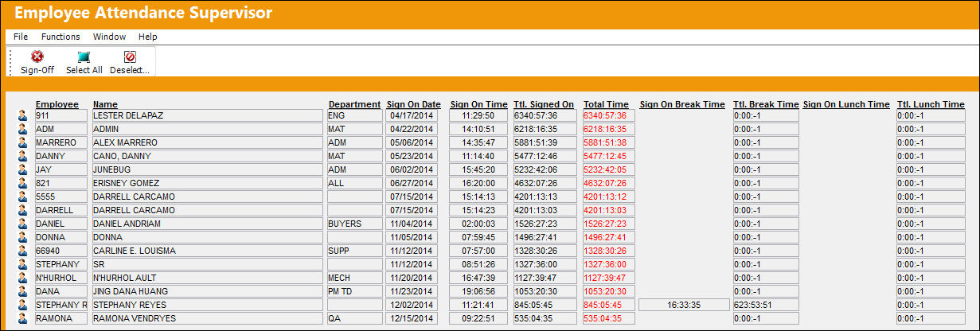
Task: Click the red total time 6218:16:35
Action: coord(609,129)
